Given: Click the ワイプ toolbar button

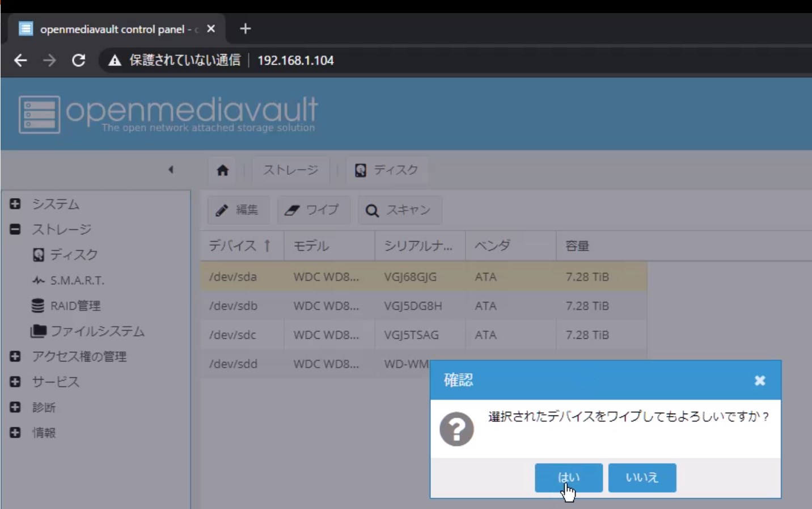Looking at the screenshot, I should click(x=312, y=210).
